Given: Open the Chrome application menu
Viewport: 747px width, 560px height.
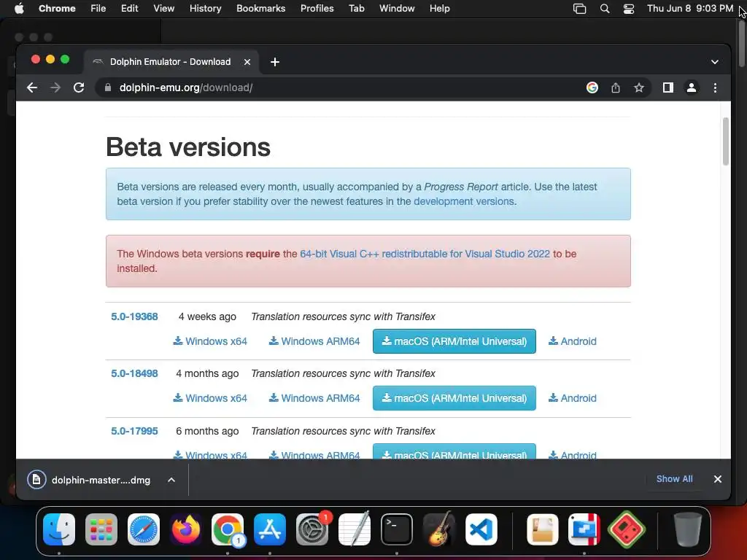Looking at the screenshot, I should click(x=57, y=9).
